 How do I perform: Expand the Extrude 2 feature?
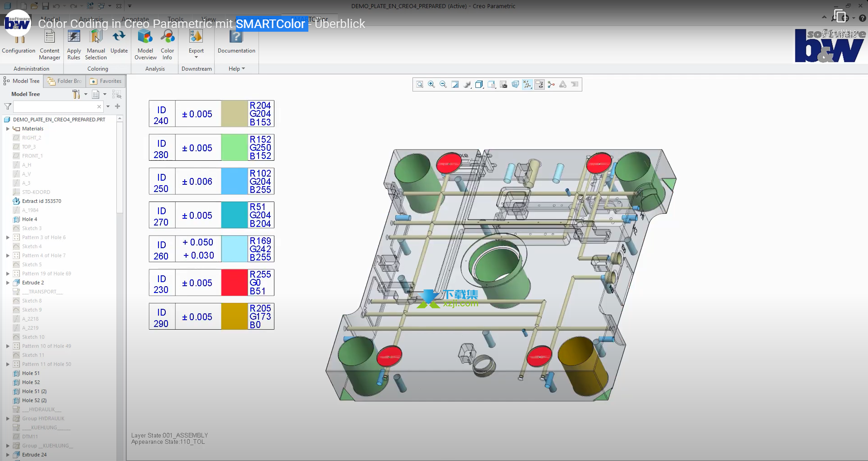pos(8,283)
